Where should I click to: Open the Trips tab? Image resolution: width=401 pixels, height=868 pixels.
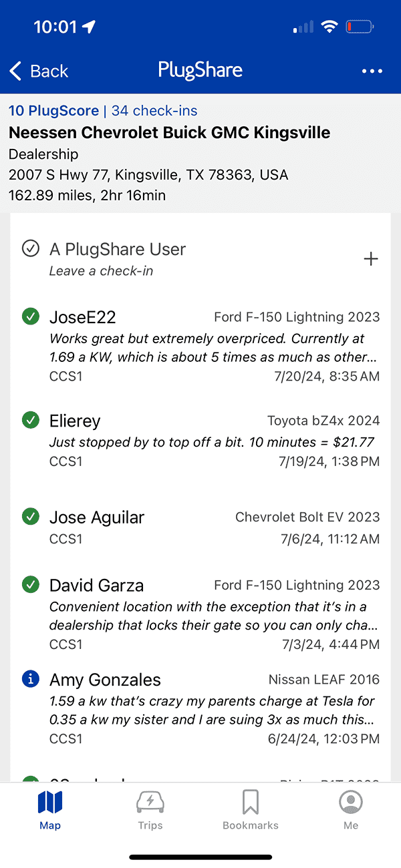click(x=150, y=810)
